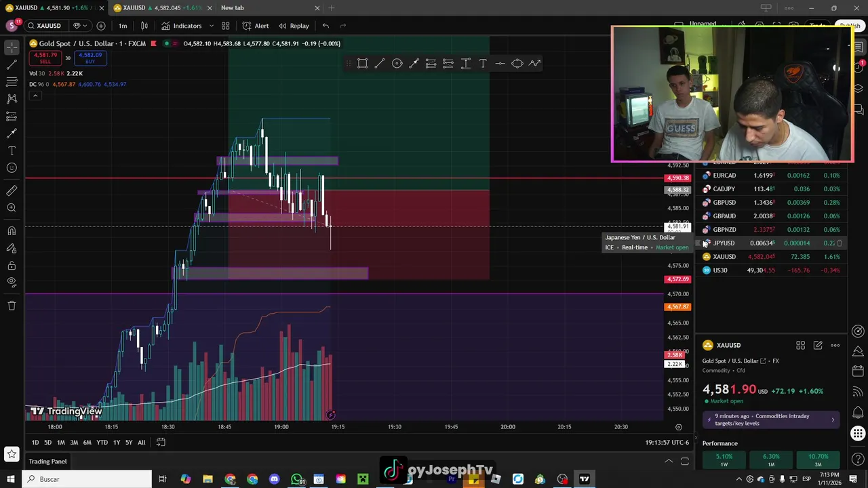
Task: Click the trash icon to remove drawings
Action: click(12, 306)
